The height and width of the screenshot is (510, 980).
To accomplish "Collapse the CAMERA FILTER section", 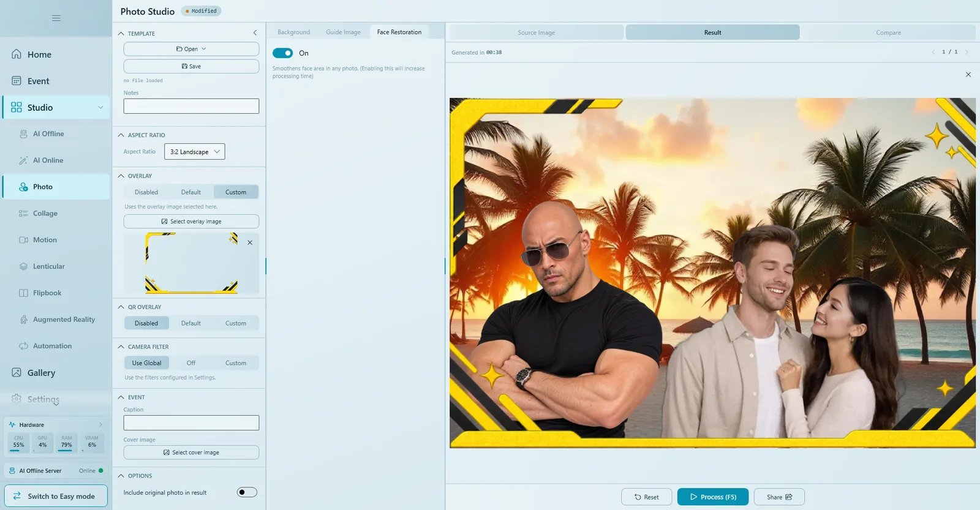I will (121, 347).
